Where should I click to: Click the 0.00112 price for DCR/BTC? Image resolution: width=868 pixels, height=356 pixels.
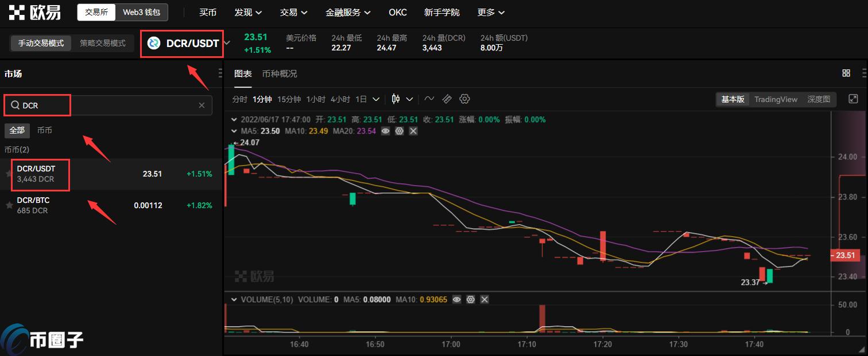148,205
